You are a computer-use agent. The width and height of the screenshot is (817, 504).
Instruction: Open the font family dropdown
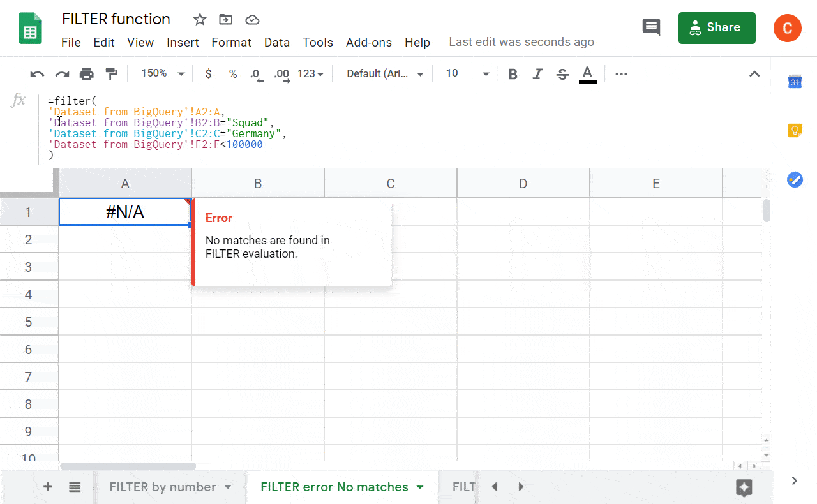[x=383, y=73]
